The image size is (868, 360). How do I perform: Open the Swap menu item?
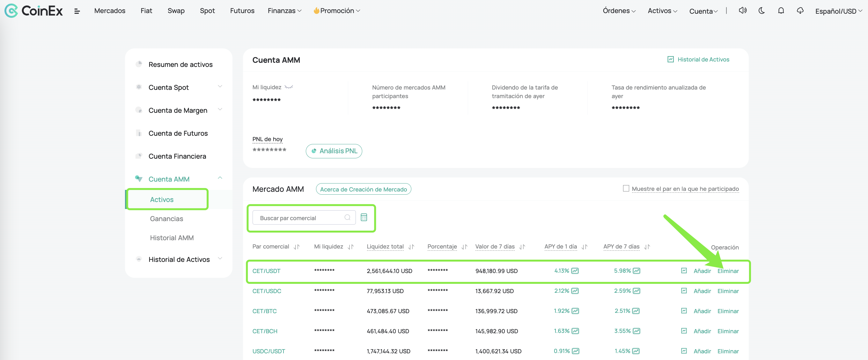176,11
